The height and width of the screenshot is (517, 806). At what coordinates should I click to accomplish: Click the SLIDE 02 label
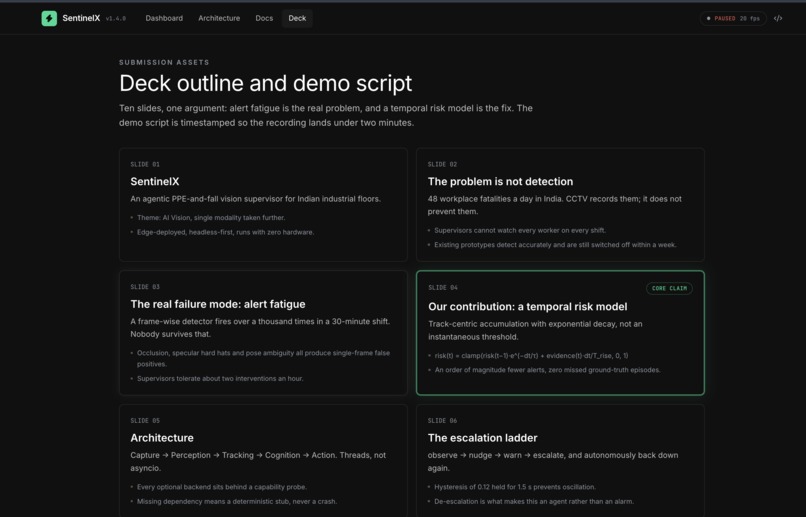(442, 164)
